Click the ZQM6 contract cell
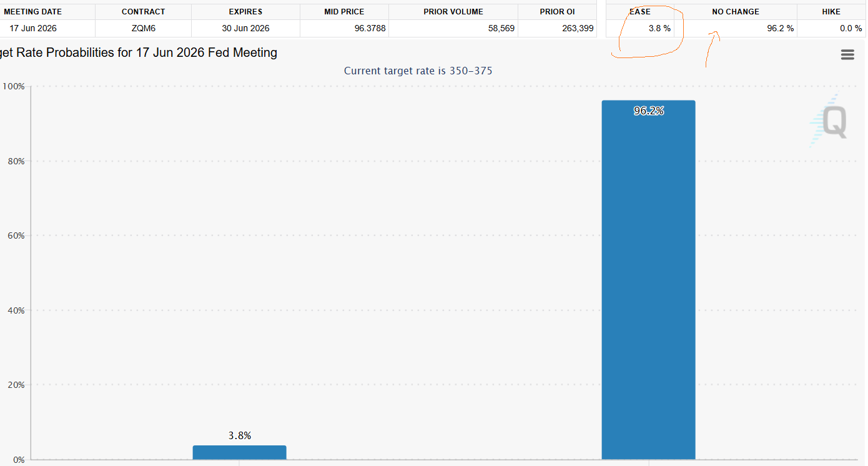The height and width of the screenshot is (466, 868). tap(143, 28)
